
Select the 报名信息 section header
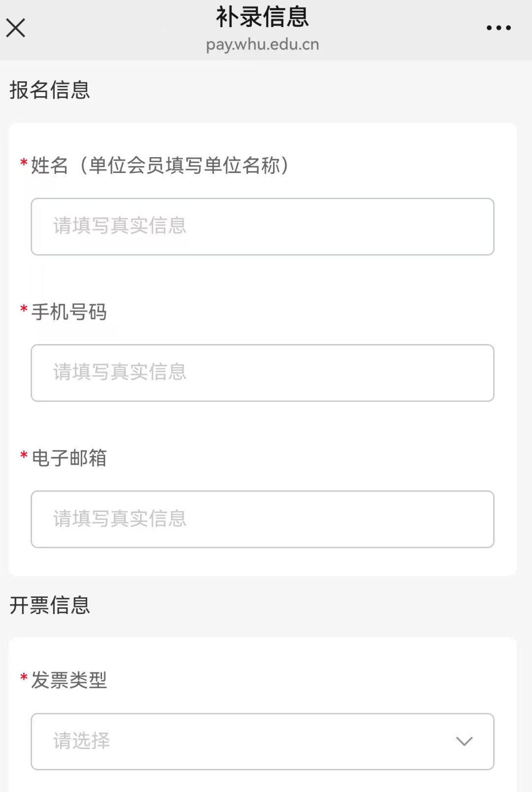tap(50, 90)
